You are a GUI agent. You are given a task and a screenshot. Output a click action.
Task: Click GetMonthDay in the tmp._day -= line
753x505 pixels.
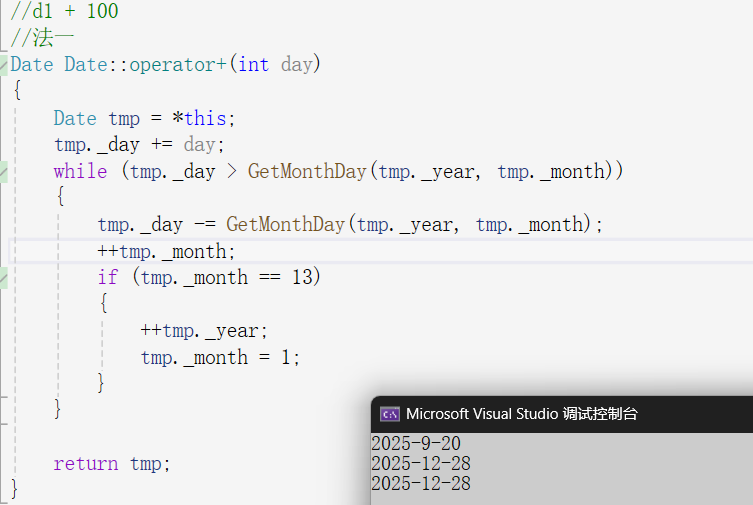point(285,224)
